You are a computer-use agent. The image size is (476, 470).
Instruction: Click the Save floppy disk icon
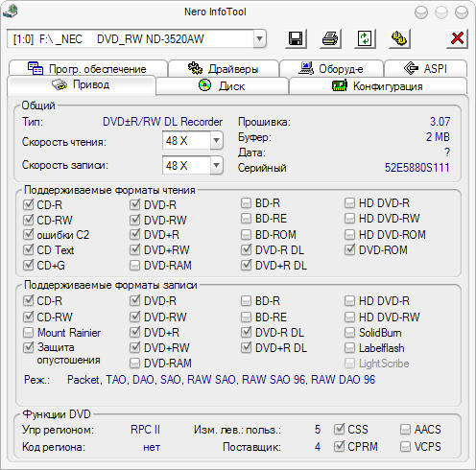click(x=296, y=39)
